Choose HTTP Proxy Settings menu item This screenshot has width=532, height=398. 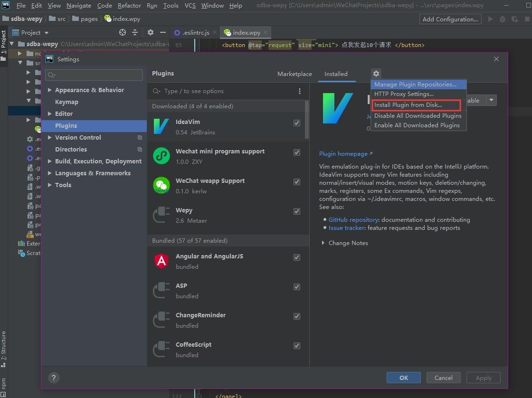click(418, 94)
